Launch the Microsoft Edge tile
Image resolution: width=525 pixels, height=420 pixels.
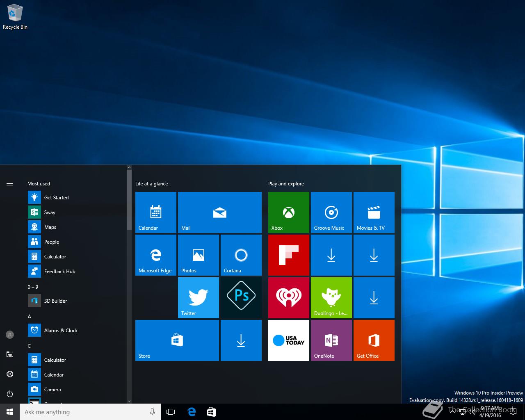tap(156, 255)
